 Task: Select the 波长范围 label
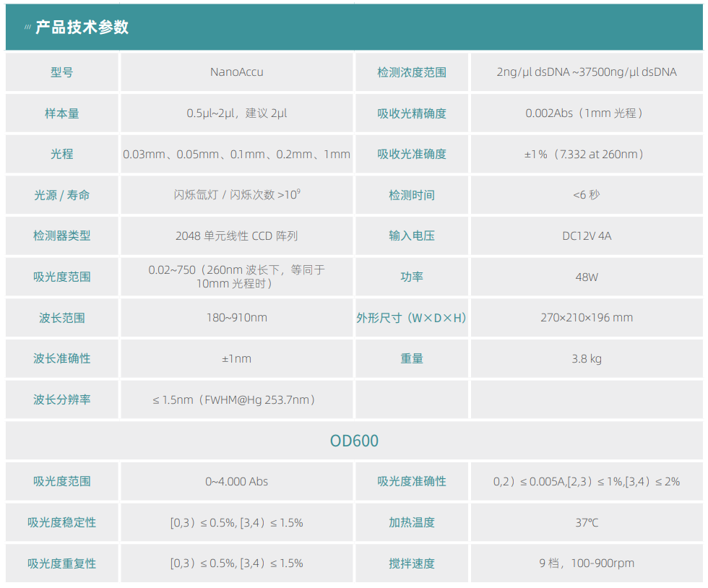[62, 318]
